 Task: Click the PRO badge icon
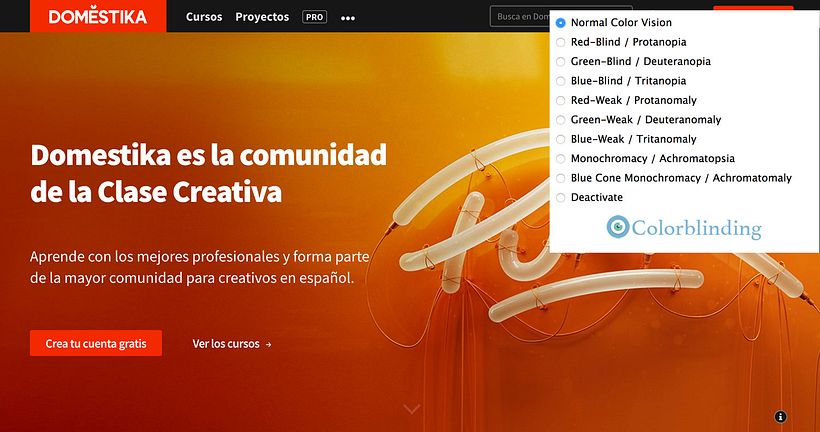314,17
